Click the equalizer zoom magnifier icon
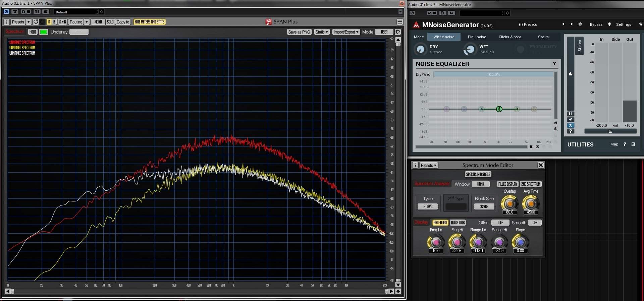644x301 pixels. coord(556,129)
